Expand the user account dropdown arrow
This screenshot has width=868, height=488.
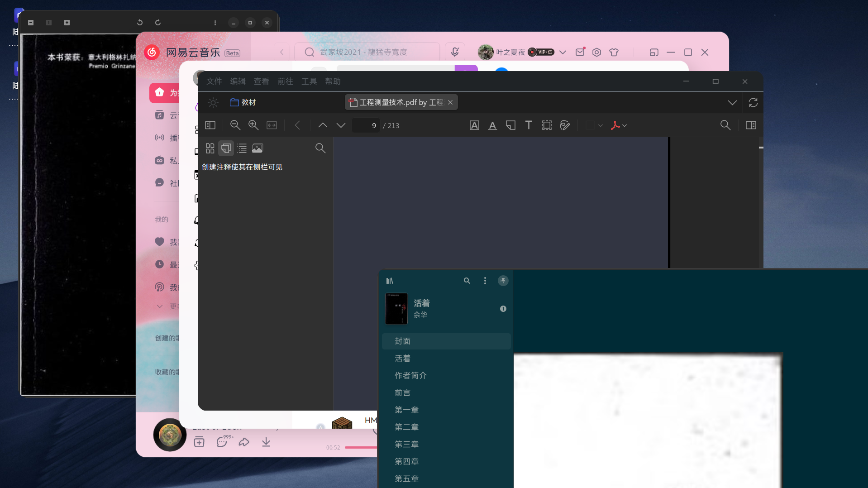[x=563, y=53]
